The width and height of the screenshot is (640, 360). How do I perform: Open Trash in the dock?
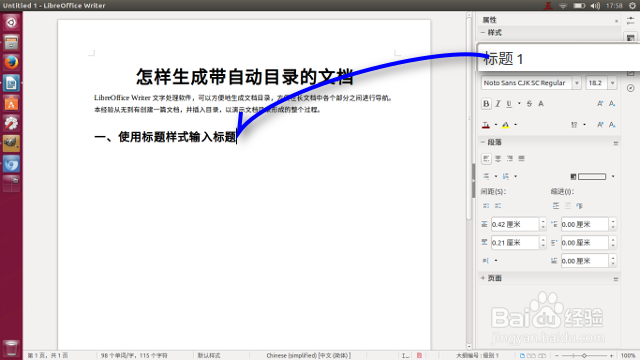[11, 348]
